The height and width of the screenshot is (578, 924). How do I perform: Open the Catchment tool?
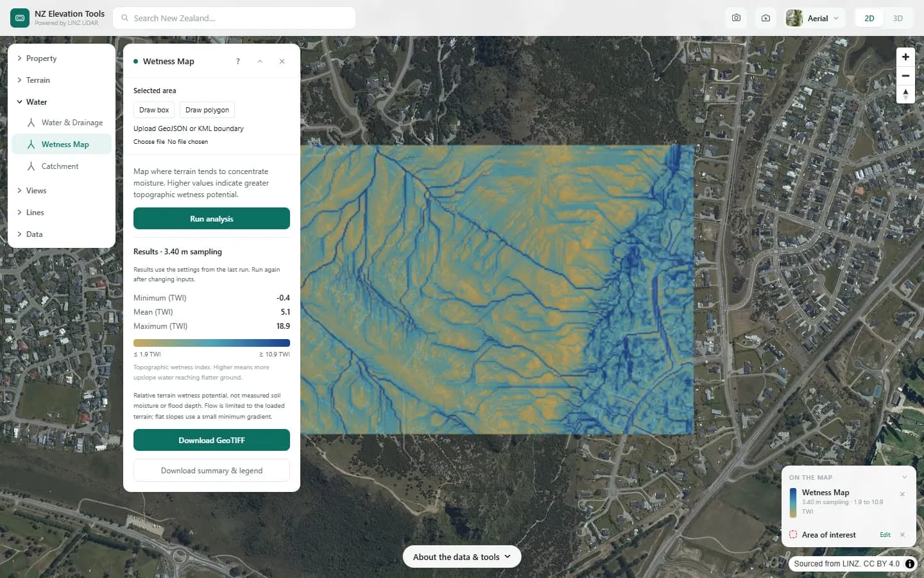pyautogui.click(x=62, y=166)
